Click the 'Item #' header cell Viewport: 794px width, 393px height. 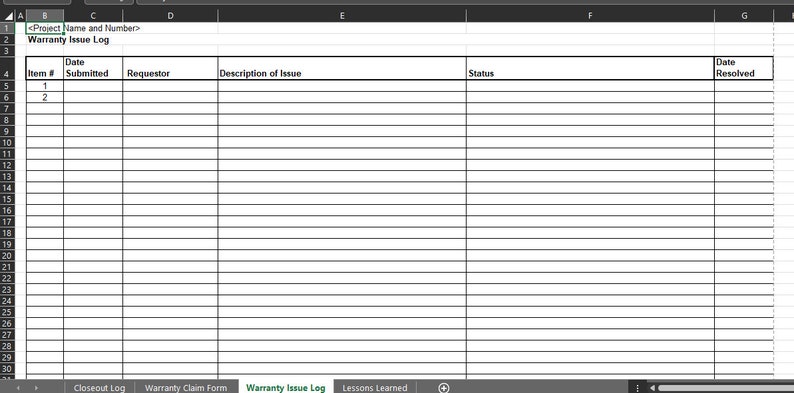pyautogui.click(x=45, y=68)
